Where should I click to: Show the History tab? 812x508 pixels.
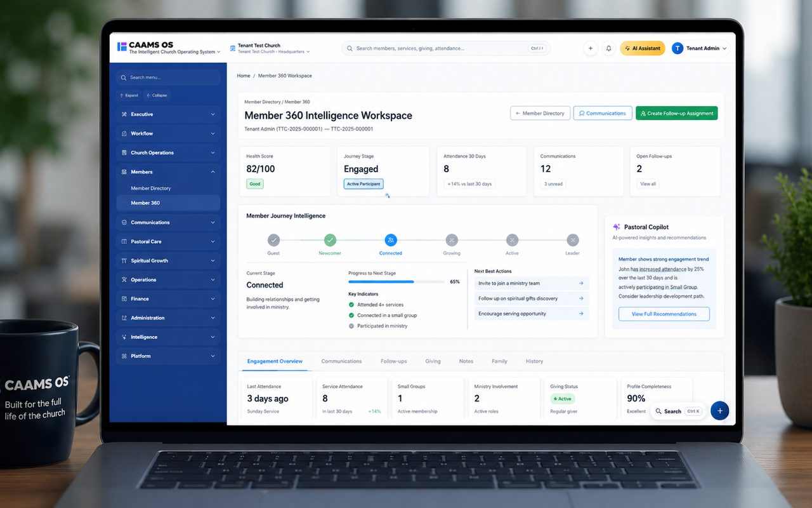pyautogui.click(x=534, y=361)
